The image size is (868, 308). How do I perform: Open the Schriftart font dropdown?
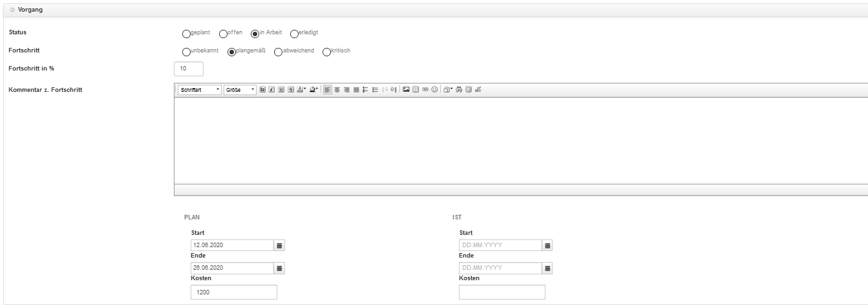(x=199, y=90)
